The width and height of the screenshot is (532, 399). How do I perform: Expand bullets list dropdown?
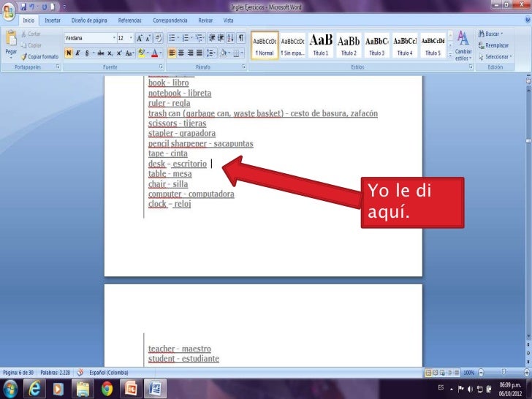(x=178, y=38)
